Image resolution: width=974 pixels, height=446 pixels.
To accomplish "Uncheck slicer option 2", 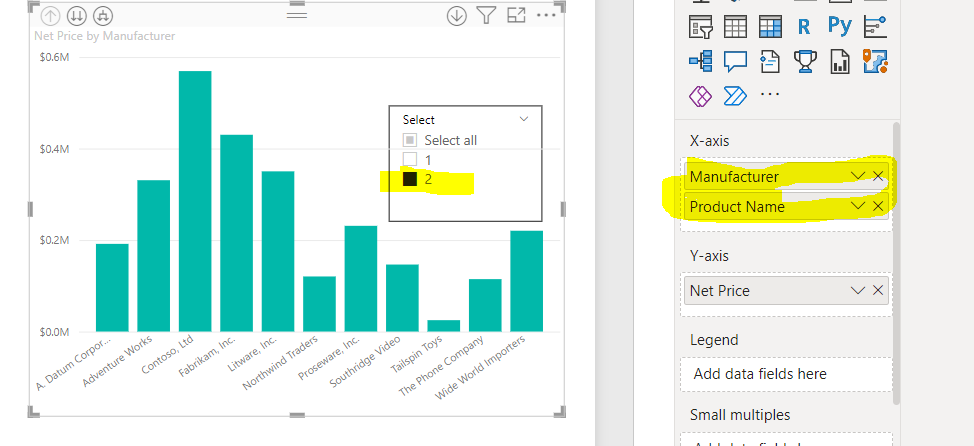I will pyautogui.click(x=409, y=179).
